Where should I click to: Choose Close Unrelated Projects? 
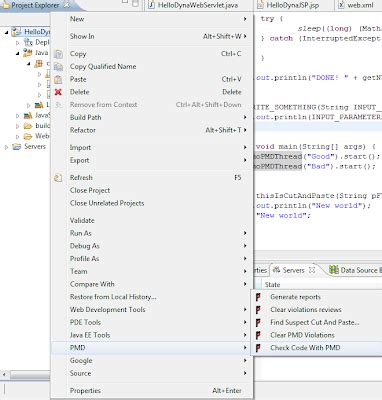[152, 203]
